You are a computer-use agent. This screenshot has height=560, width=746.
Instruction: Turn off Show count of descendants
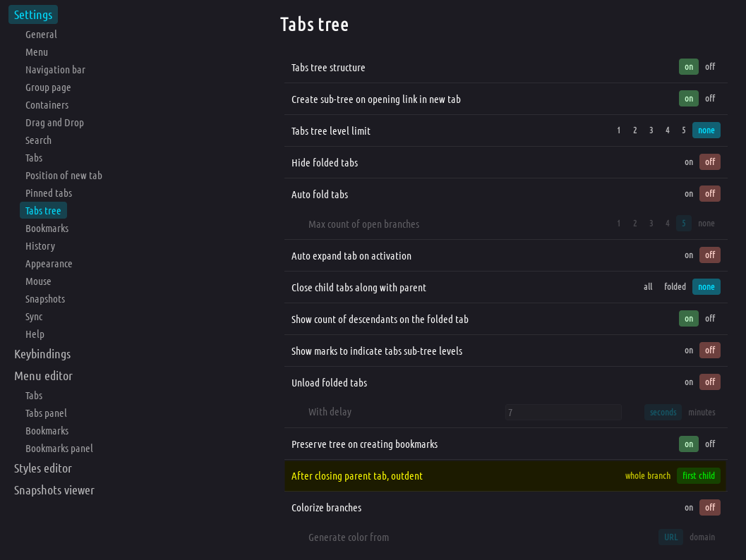710,319
